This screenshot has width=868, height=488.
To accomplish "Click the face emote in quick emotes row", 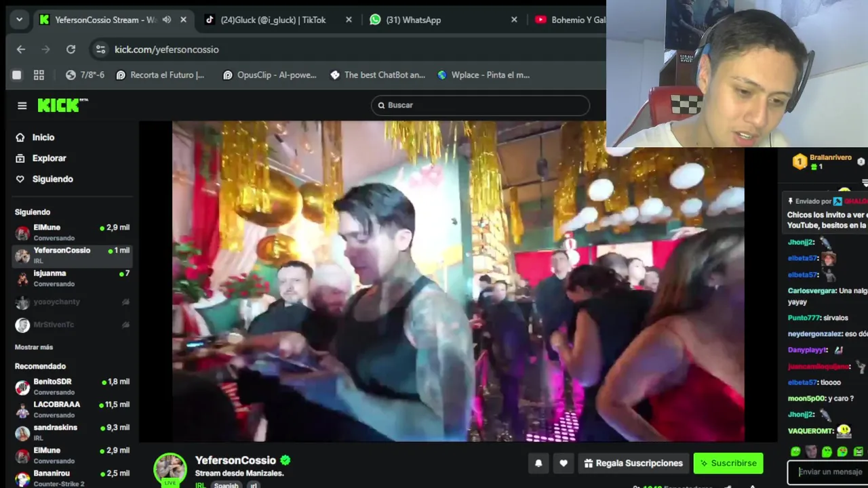I will point(811,452).
